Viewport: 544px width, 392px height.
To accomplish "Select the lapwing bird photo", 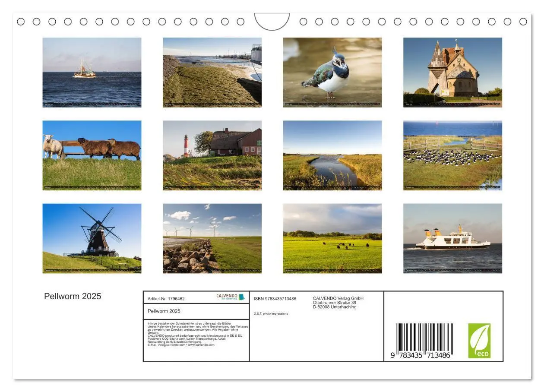I will click(332, 72).
